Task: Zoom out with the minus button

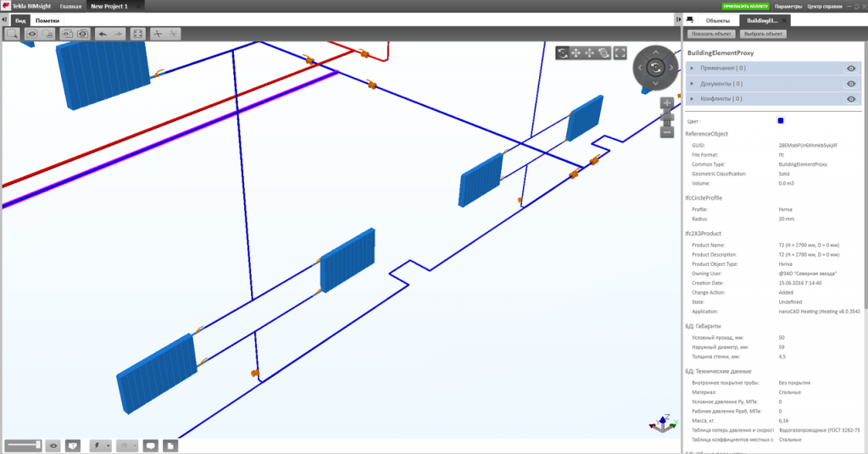Action: [x=666, y=133]
